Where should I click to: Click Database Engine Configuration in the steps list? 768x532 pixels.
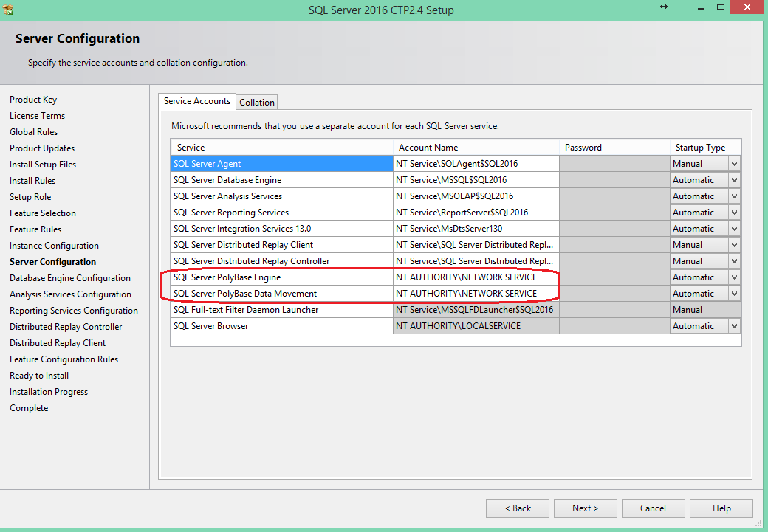click(70, 278)
